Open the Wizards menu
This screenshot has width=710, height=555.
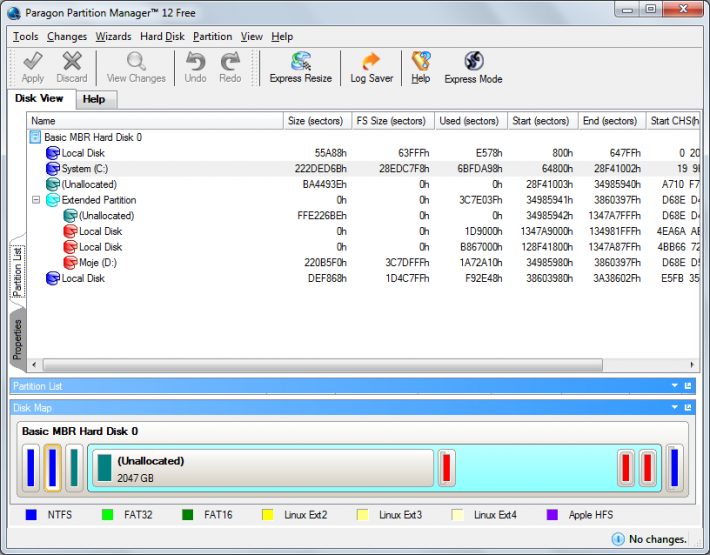pyautogui.click(x=113, y=37)
